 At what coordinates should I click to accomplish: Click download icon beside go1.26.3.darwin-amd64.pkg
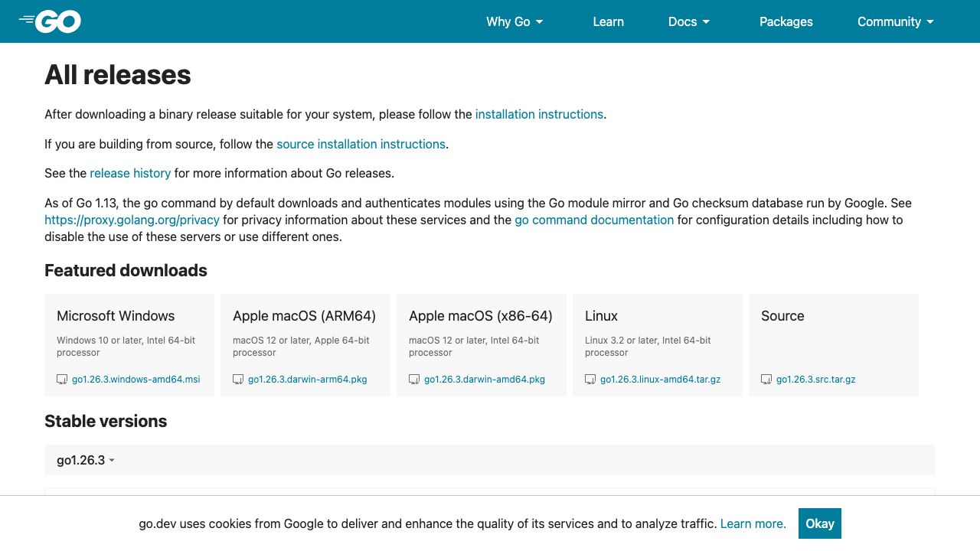(x=414, y=380)
